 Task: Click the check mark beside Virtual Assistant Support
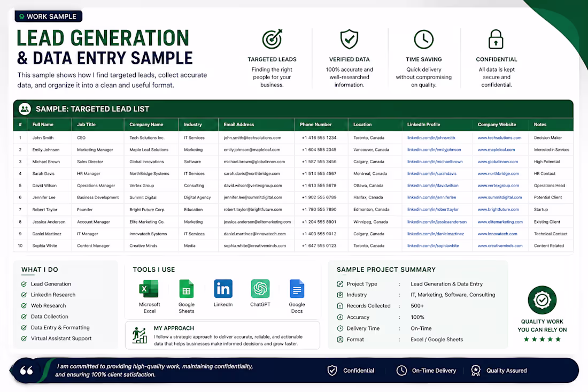(24, 339)
